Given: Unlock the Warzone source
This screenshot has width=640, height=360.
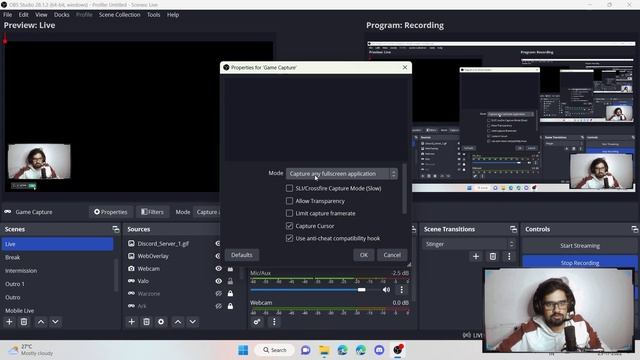Looking at the screenshot, I should coord(230,293).
